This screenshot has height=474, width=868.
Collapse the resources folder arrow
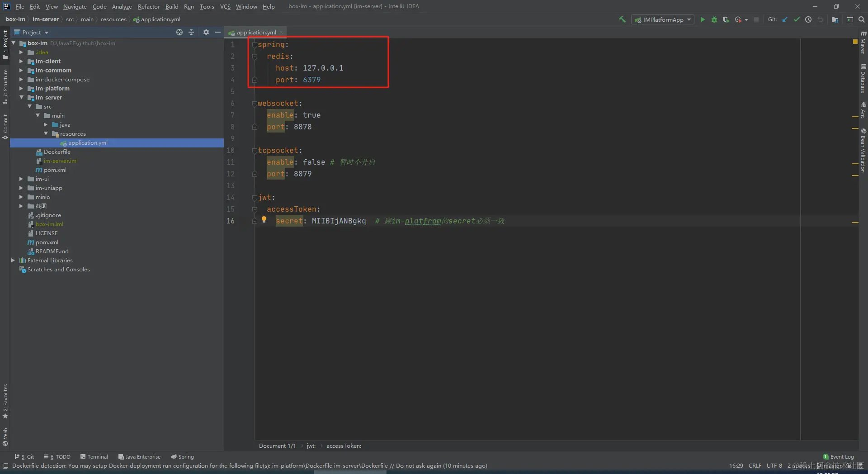46,133
